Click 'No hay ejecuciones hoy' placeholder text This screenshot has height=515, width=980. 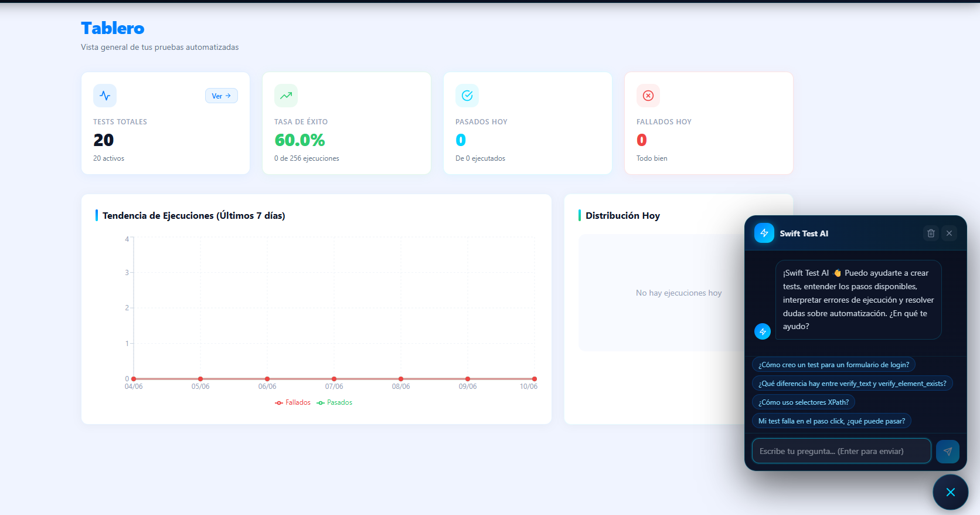click(679, 293)
